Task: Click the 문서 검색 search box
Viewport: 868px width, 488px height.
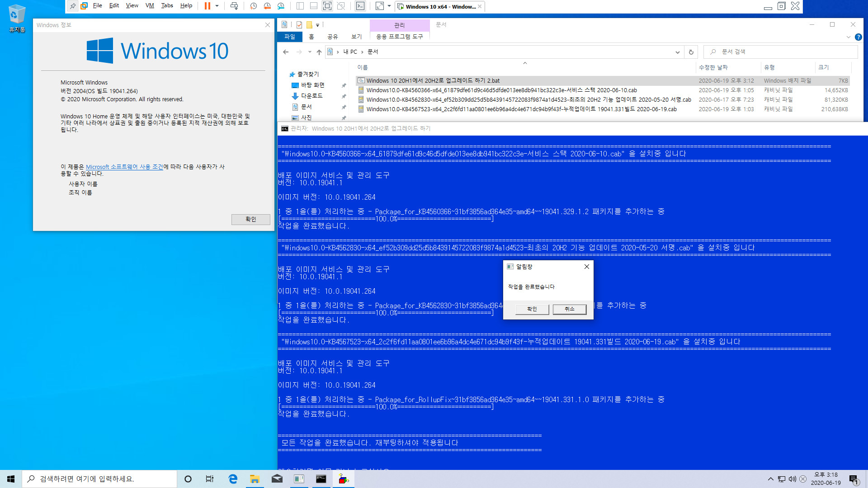Action: click(x=780, y=52)
